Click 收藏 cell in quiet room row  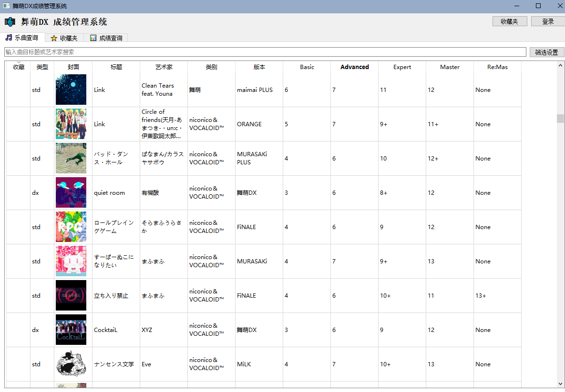coord(19,192)
